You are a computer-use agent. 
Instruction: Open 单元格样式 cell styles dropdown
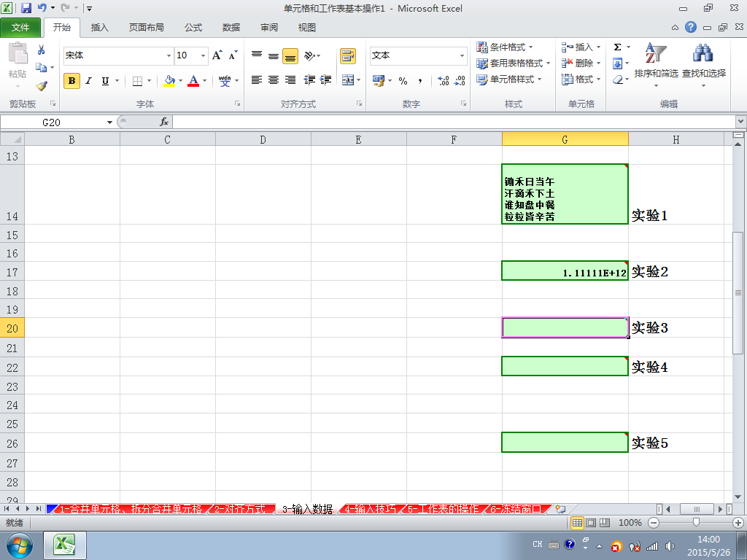pos(508,79)
